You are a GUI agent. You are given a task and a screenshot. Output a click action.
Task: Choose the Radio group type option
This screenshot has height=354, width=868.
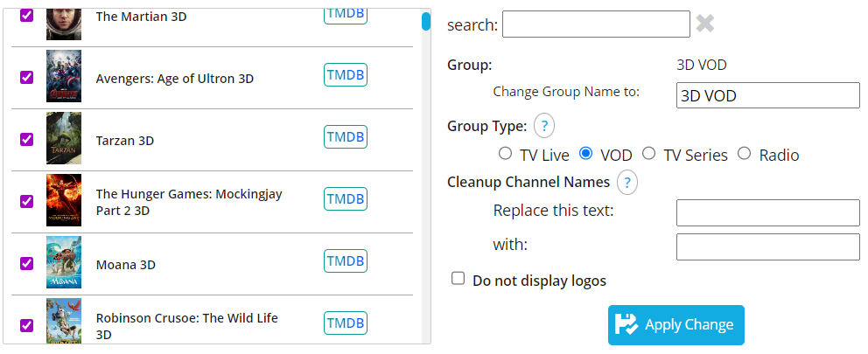(x=745, y=153)
